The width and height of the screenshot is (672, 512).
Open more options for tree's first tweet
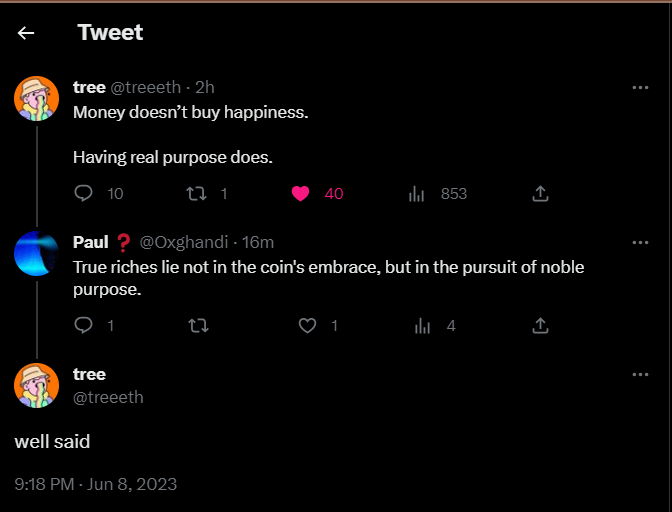640,87
